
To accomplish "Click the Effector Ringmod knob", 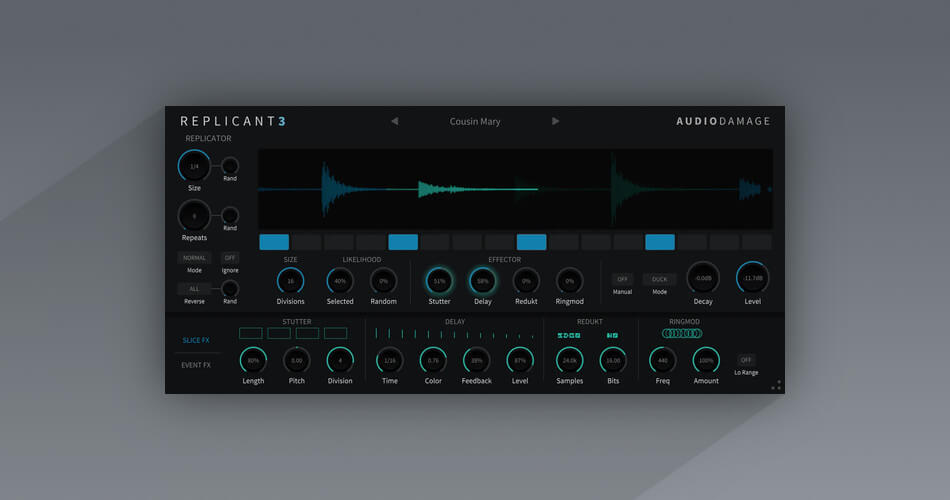I will point(570,281).
